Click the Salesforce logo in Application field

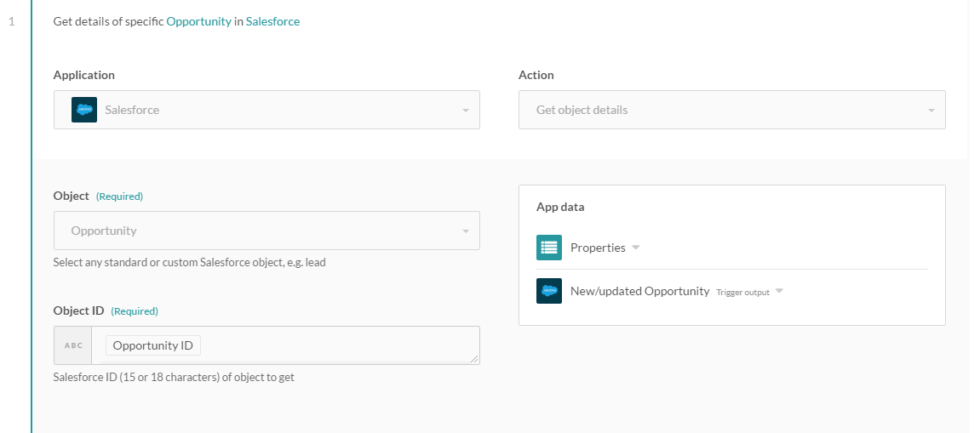pyautogui.click(x=84, y=110)
